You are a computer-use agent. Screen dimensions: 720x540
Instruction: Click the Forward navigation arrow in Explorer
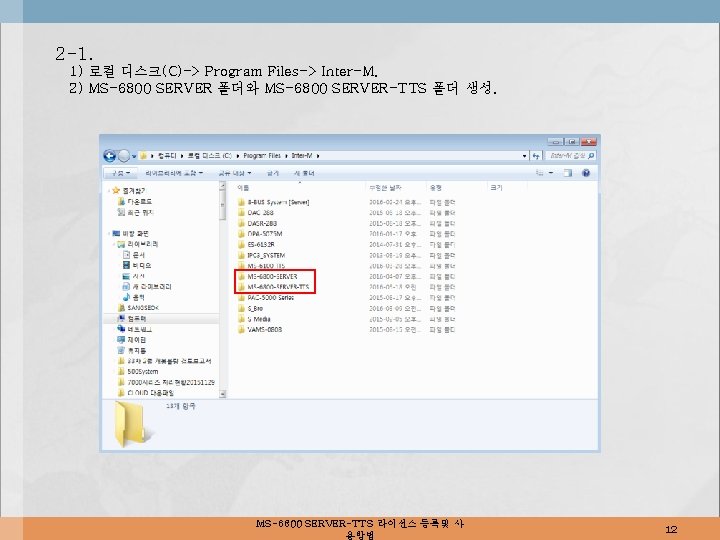tap(124, 156)
